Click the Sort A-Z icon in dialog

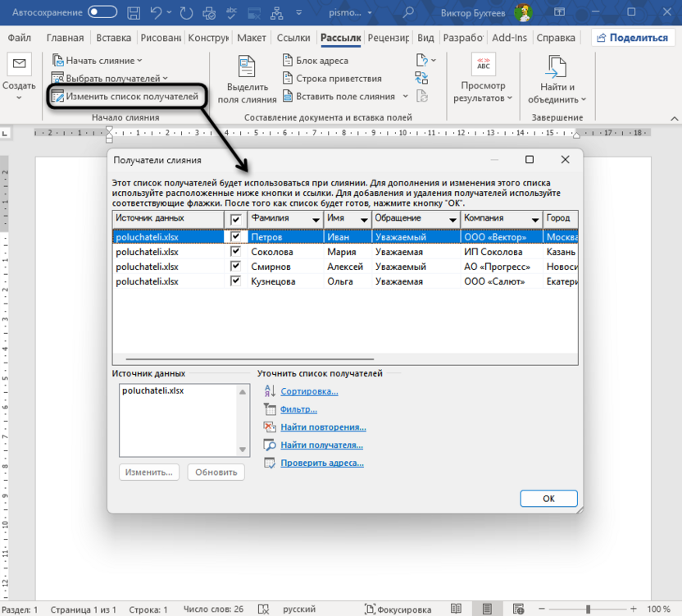[x=270, y=391]
